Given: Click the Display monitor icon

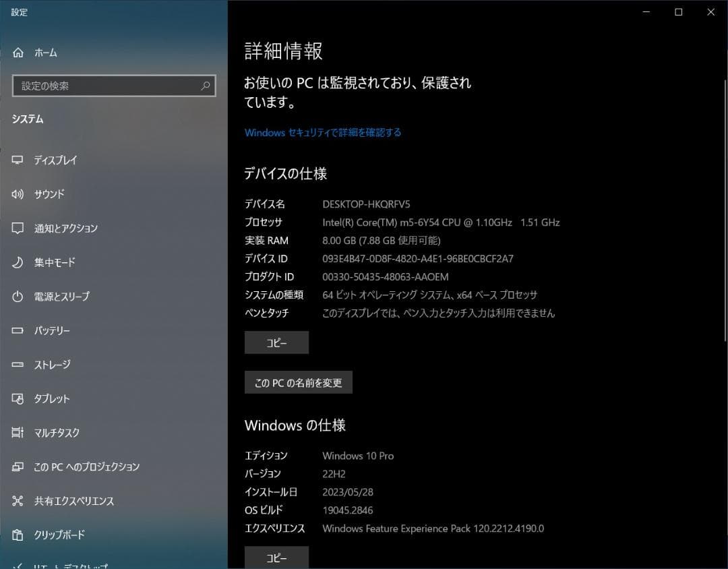Looking at the screenshot, I should (18, 160).
